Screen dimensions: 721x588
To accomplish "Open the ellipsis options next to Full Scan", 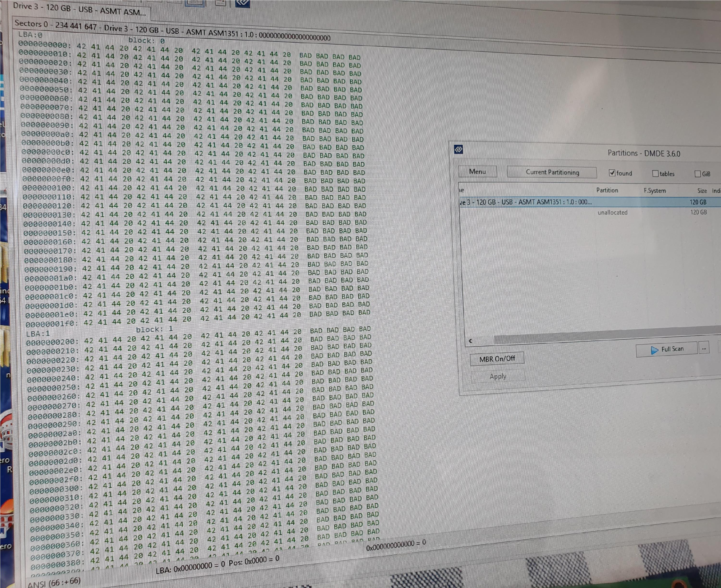I will [x=704, y=349].
